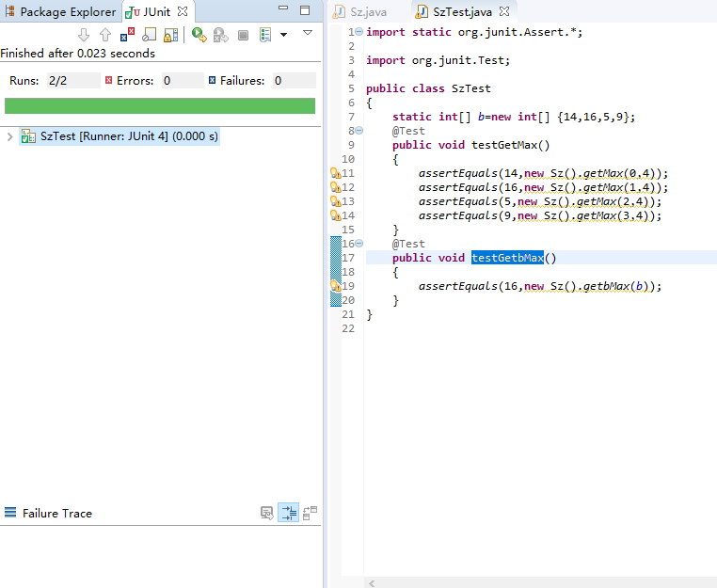Image resolution: width=717 pixels, height=588 pixels.
Task: Show stack trace in console view
Action: point(267,513)
